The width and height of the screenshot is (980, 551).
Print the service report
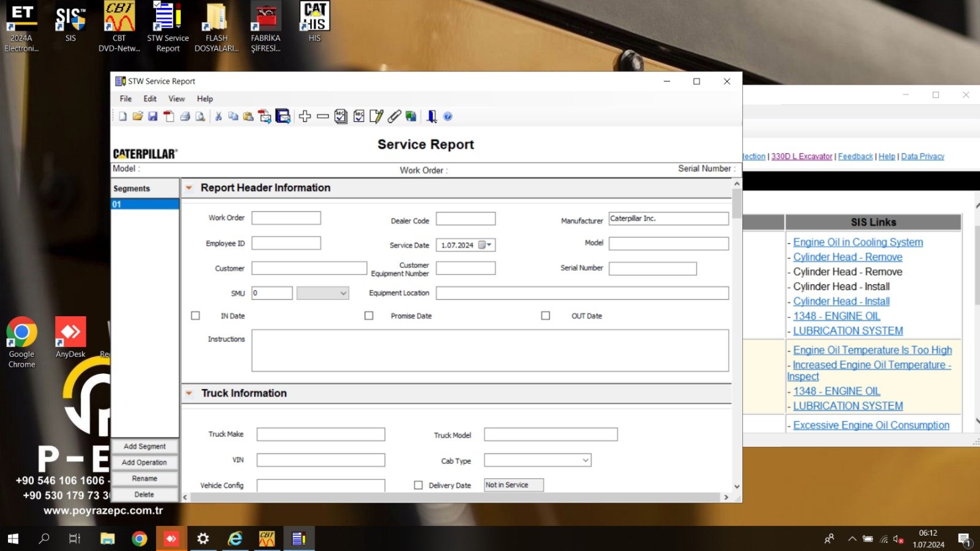(x=185, y=116)
